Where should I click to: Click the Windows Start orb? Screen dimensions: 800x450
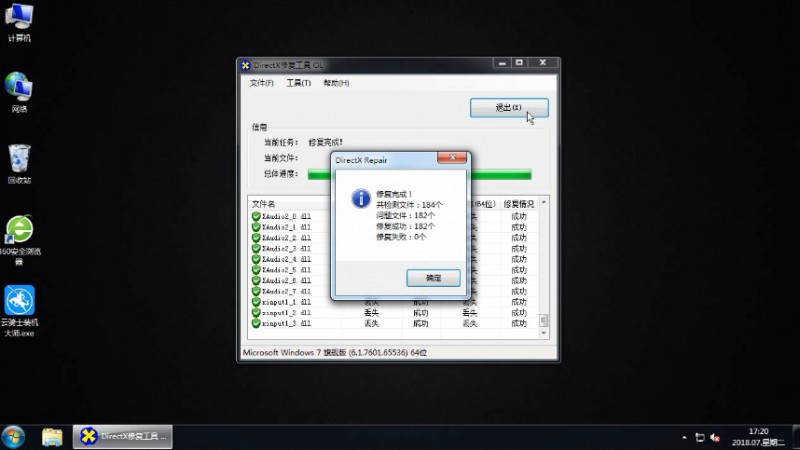(x=13, y=437)
